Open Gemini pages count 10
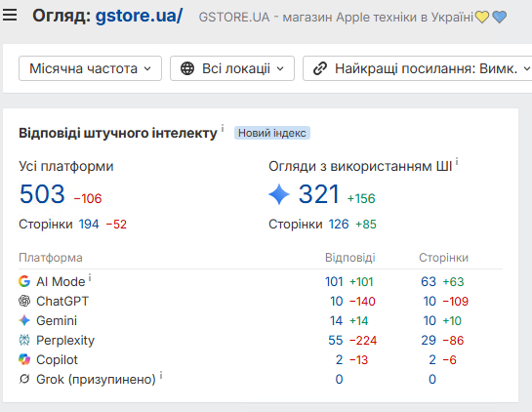 coord(430,320)
